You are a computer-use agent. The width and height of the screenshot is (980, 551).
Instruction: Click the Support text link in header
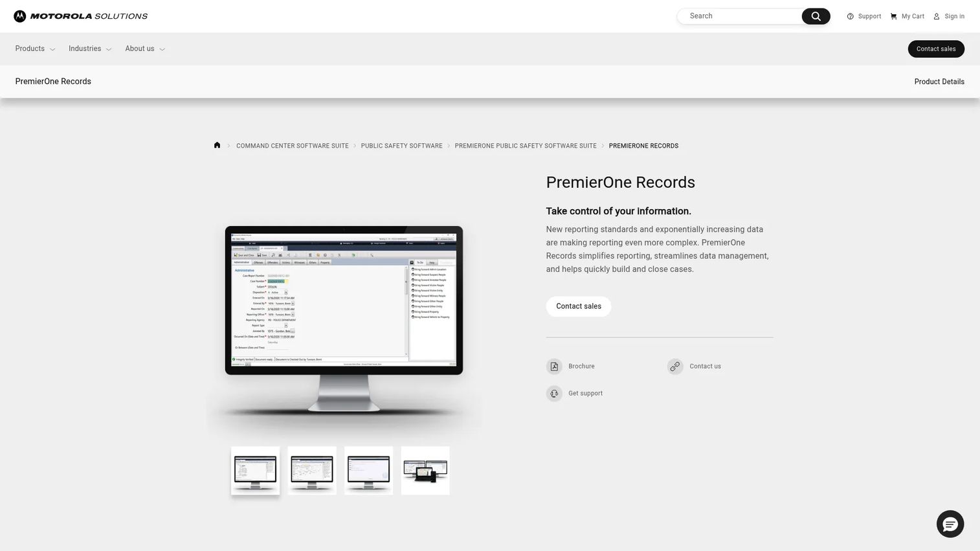click(869, 16)
